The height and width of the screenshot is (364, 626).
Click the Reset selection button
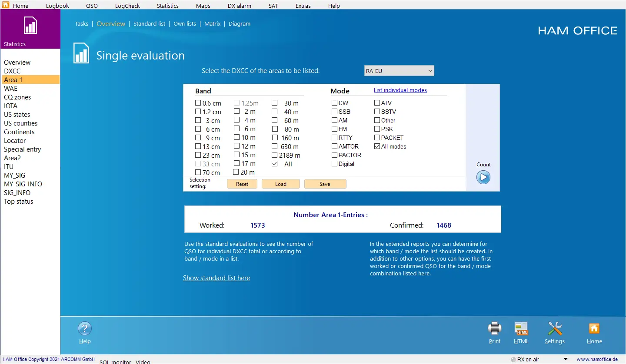pyautogui.click(x=242, y=184)
